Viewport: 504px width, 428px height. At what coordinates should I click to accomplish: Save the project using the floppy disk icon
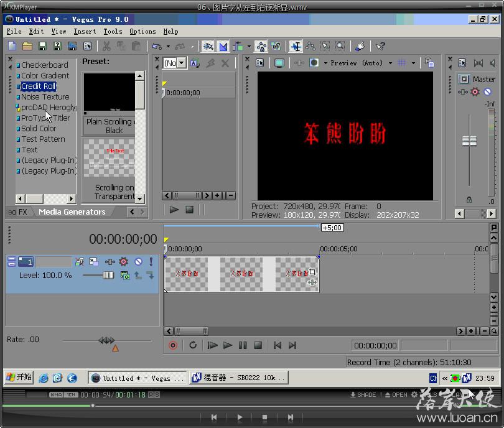(x=42, y=46)
